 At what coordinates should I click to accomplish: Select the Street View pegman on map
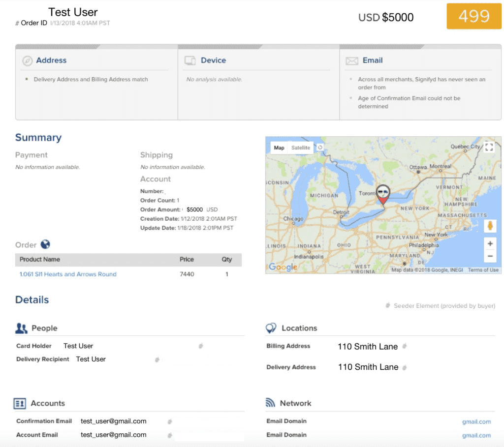point(490,226)
